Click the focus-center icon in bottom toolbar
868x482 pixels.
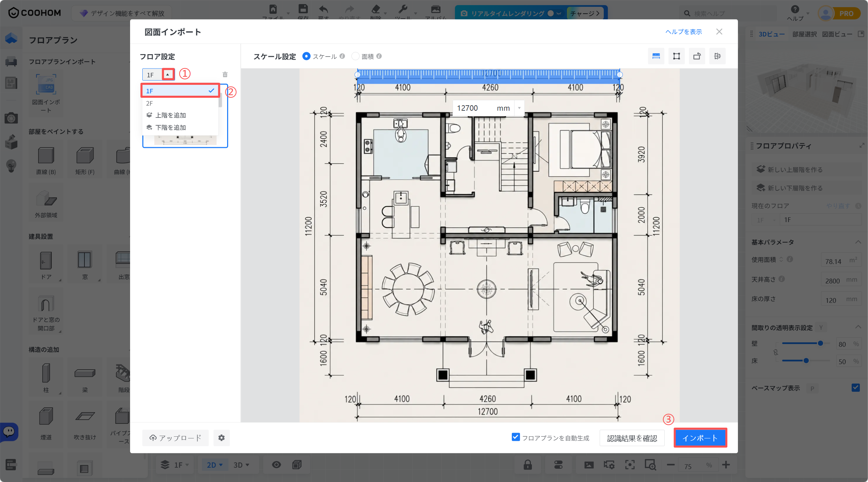click(x=630, y=465)
